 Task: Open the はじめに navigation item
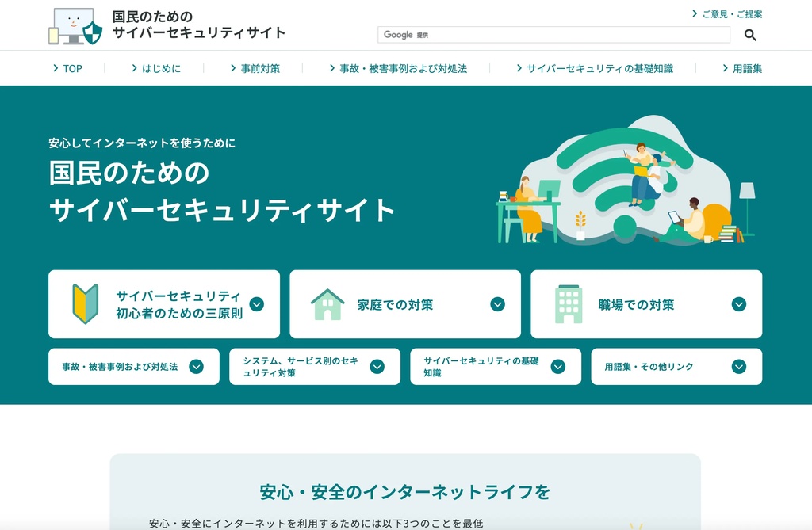pos(156,69)
